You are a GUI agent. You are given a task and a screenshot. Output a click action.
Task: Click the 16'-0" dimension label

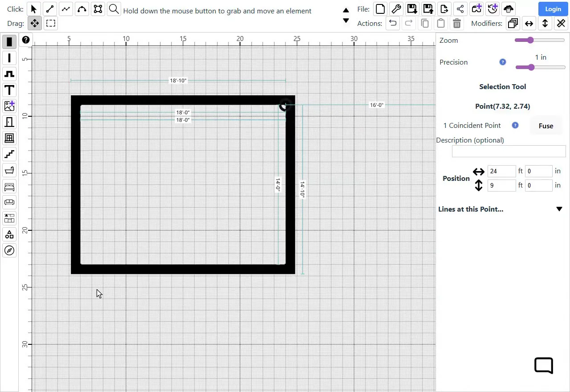point(377,105)
